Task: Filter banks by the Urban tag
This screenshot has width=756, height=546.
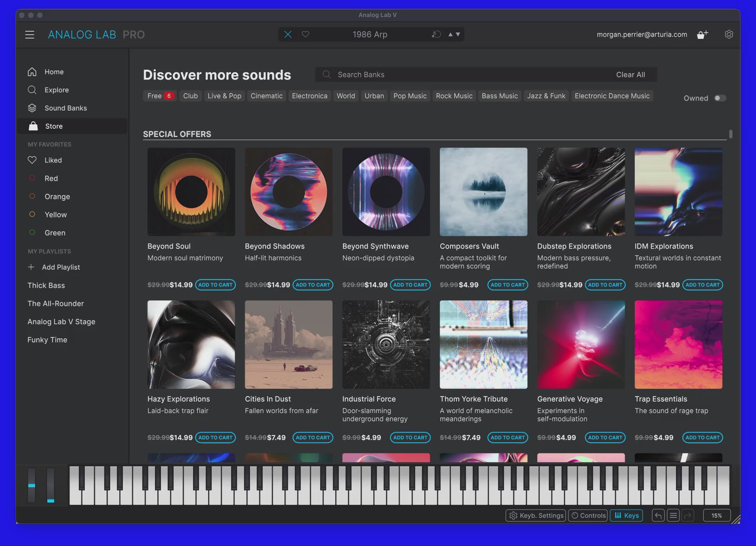Action: coord(374,96)
